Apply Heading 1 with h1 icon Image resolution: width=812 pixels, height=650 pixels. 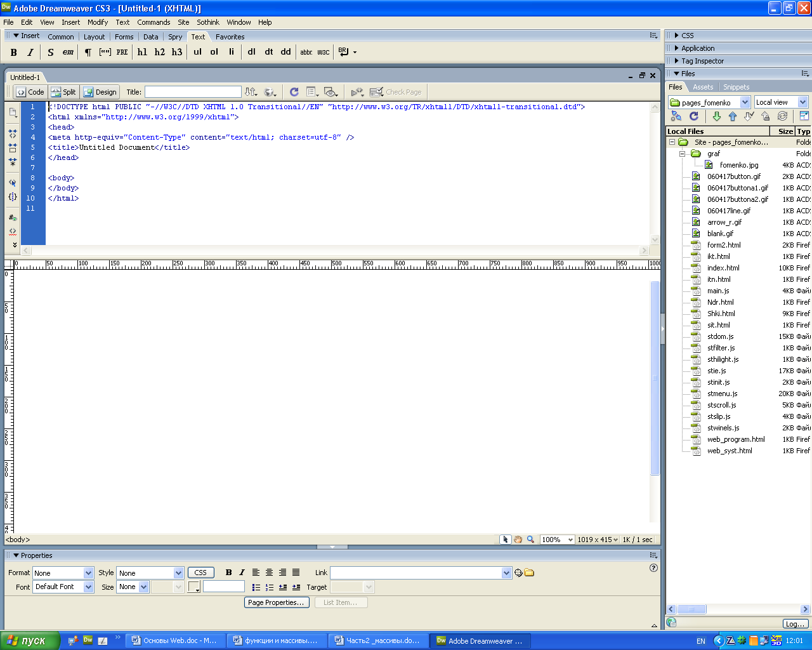(x=142, y=52)
